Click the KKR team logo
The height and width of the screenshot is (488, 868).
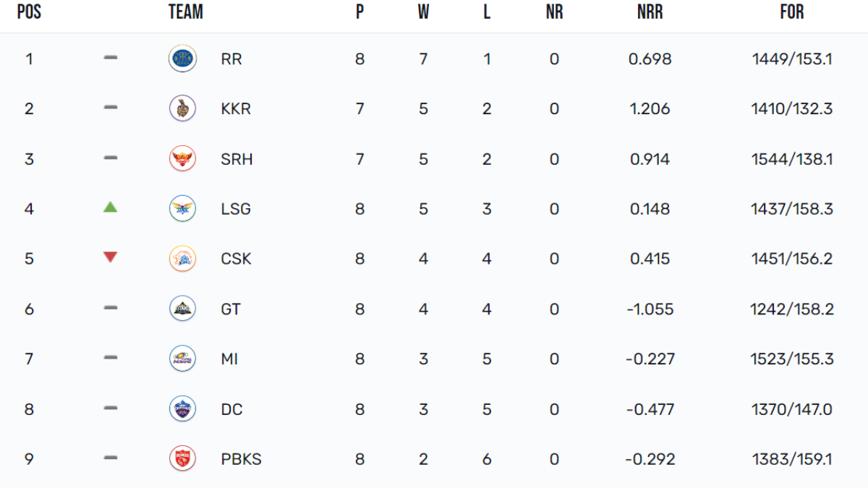(x=182, y=108)
